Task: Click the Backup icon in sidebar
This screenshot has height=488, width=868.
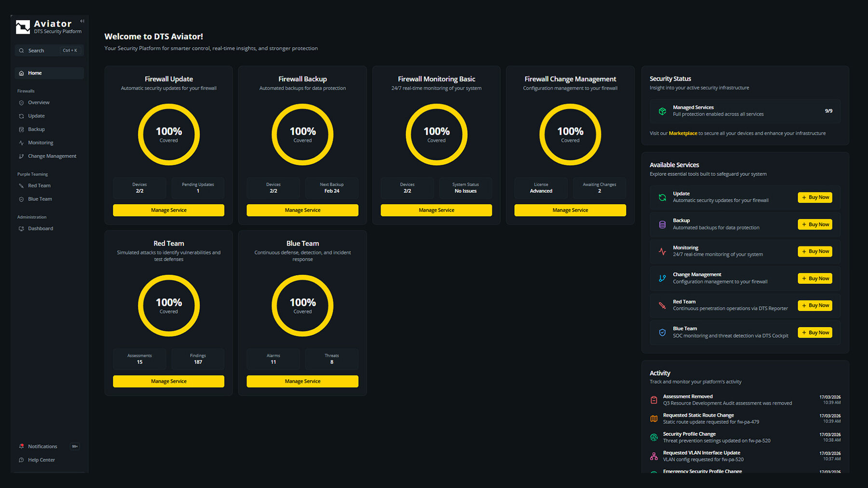Action: [x=21, y=130]
